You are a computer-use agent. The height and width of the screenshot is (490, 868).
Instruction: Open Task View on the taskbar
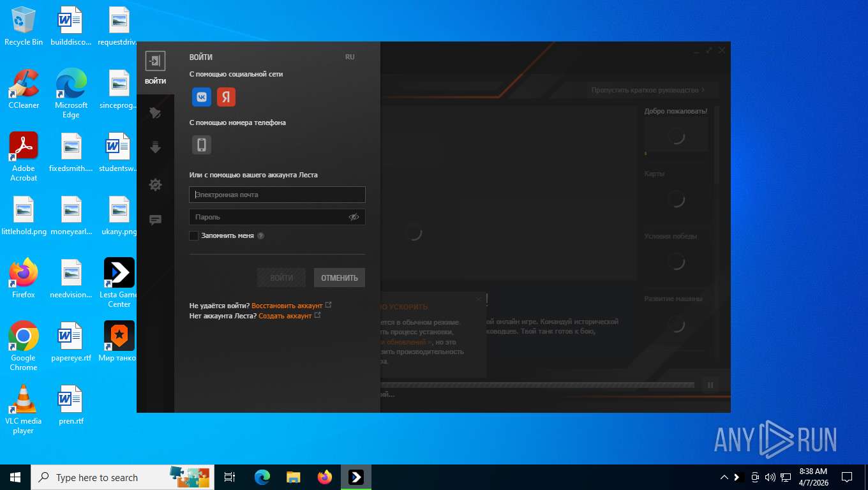point(230,477)
